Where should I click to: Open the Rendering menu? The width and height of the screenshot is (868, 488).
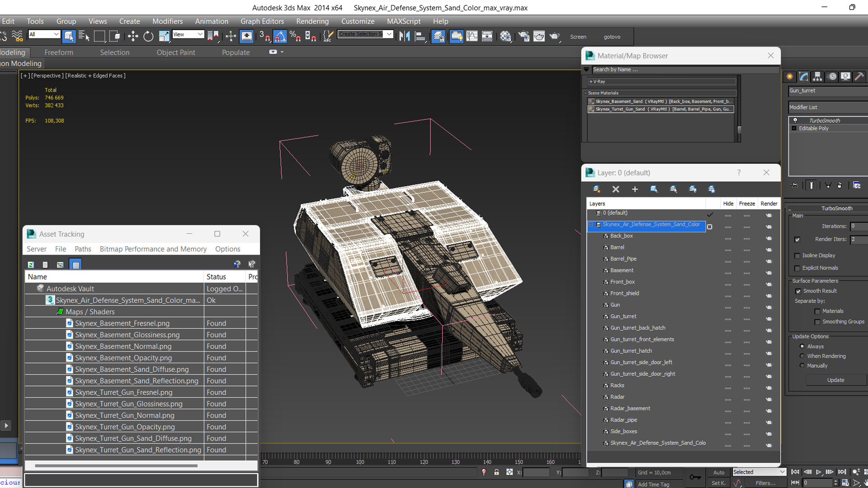point(312,21)
